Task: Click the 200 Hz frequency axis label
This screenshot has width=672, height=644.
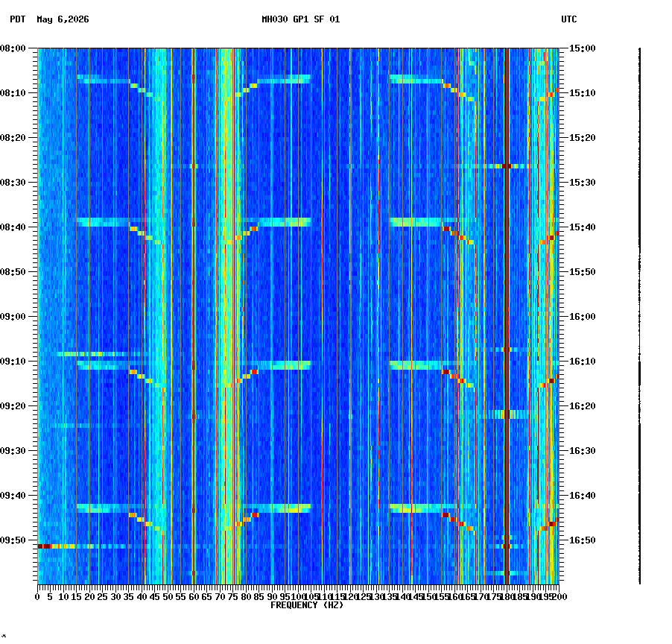Action: [560, 597]
